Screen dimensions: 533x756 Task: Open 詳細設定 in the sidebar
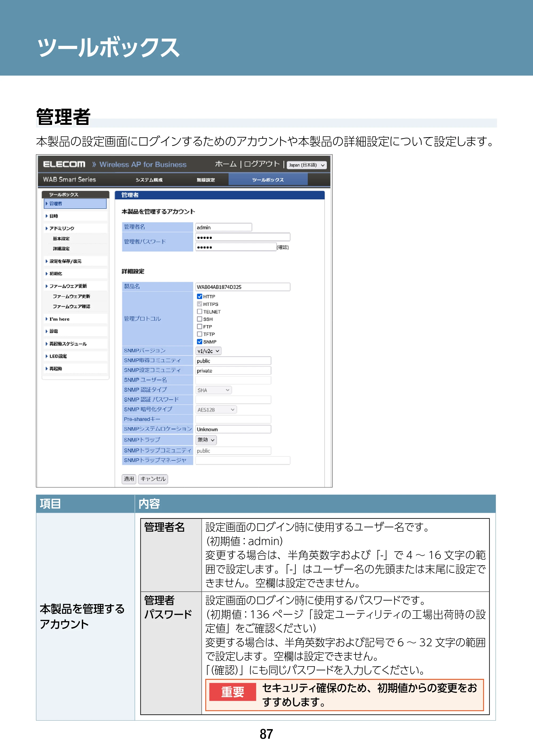click(x=61, y=249)
